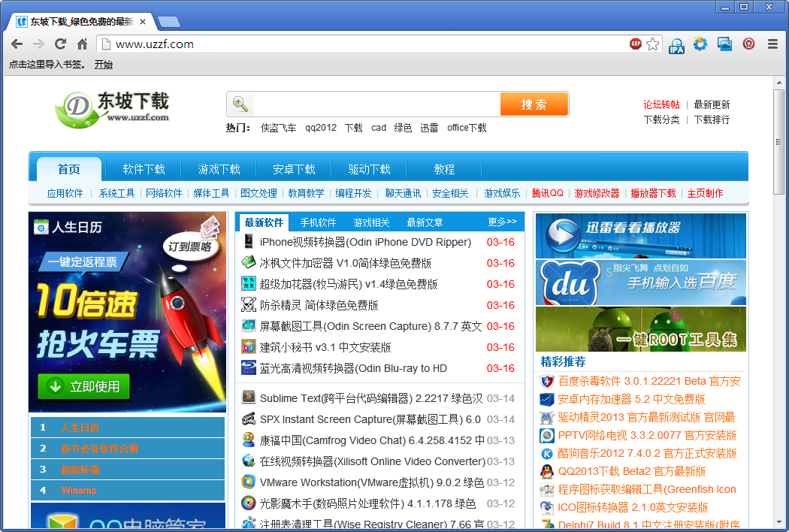Click inside the site search input field
The height and width of the screenshot is (532, 789).
[375, 104]
